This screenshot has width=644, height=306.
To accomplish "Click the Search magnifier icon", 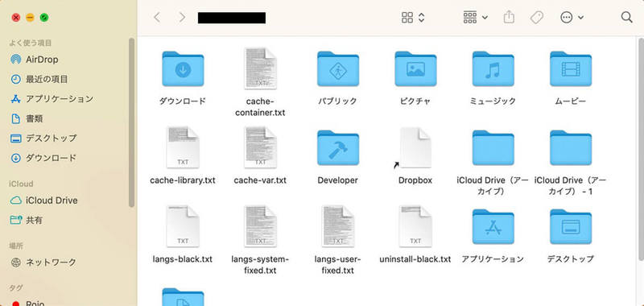I will coord(626,17).
